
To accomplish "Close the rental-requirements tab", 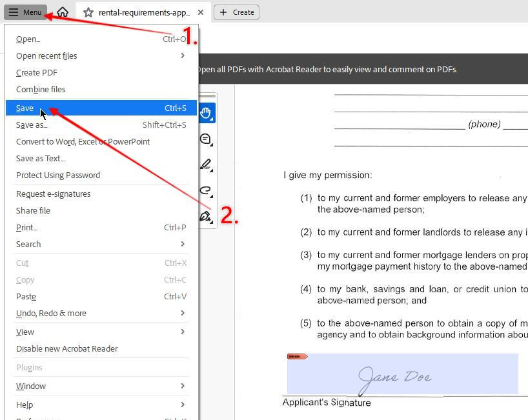I will 201,12.
